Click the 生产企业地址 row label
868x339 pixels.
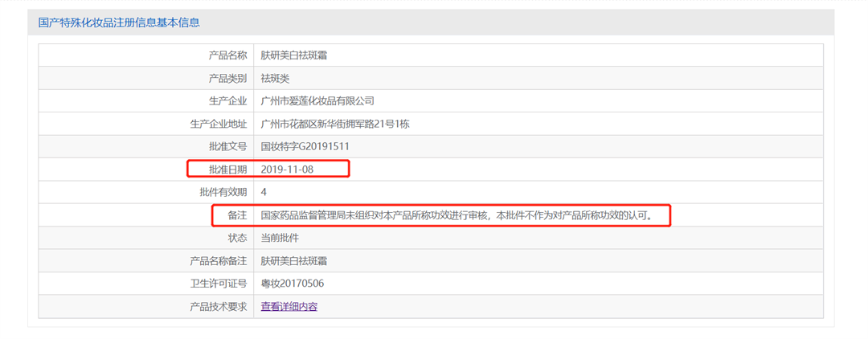pos(219,124)
